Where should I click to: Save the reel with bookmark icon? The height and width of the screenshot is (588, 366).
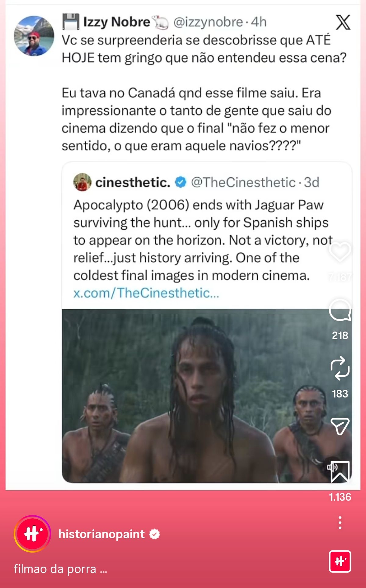340,472
